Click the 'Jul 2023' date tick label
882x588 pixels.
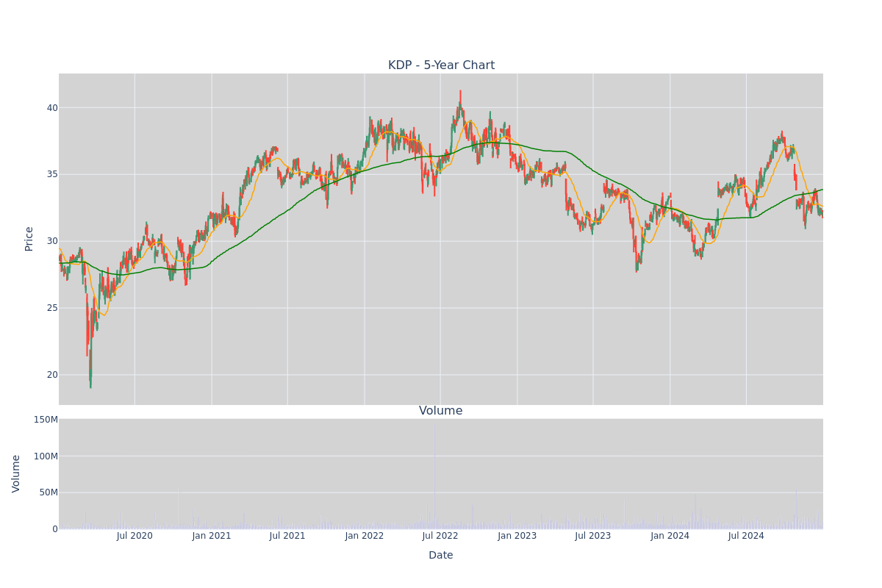(593, 536)
